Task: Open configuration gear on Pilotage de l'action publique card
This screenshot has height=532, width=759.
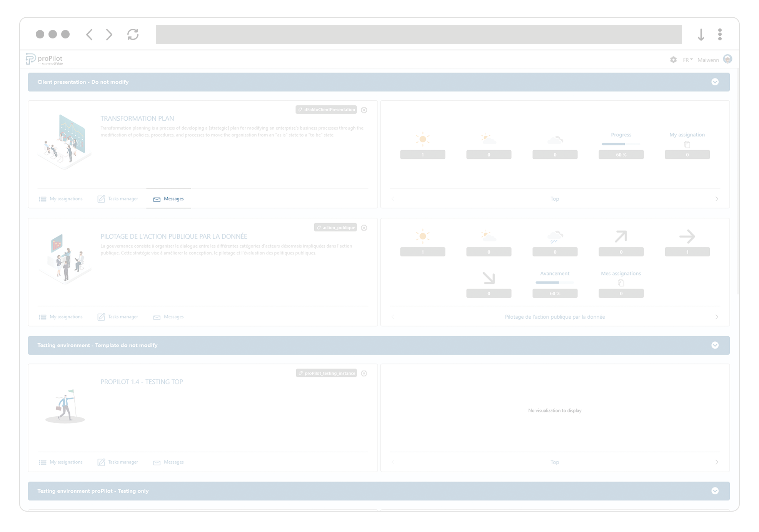Action: [x=364, y=228]
